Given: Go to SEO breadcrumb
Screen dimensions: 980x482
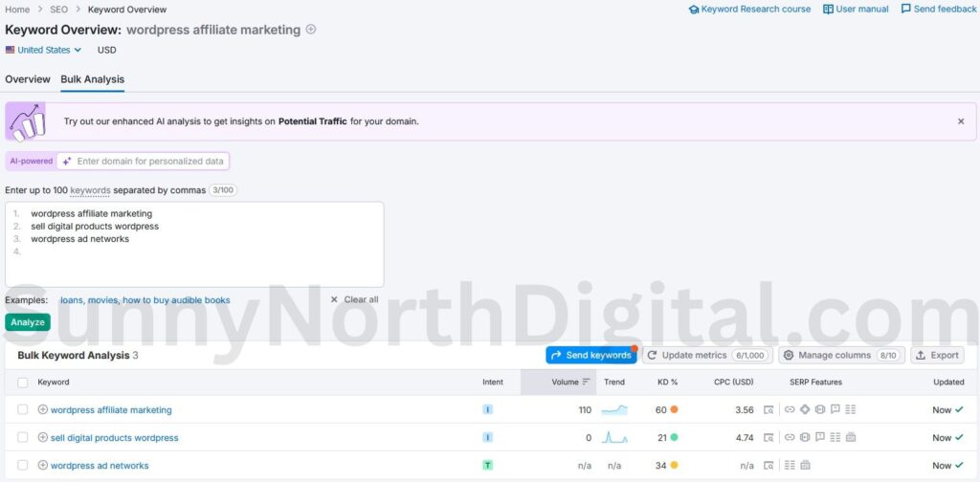Looking at the screenshot, I should [x=58, y=10].
